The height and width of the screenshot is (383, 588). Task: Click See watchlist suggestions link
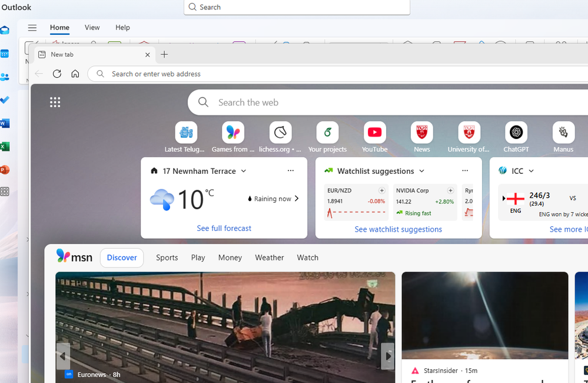click(x=398, y=229)
